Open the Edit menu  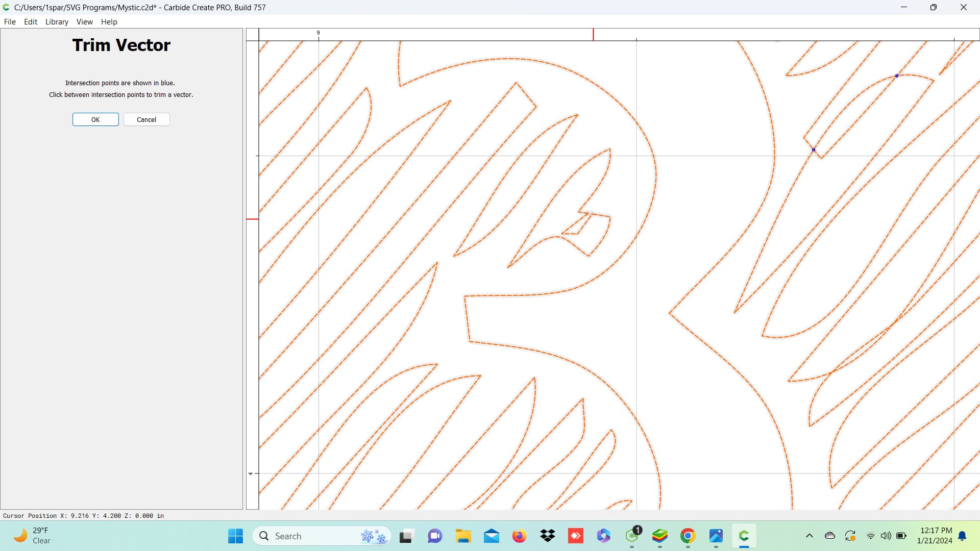pos(31,21)
